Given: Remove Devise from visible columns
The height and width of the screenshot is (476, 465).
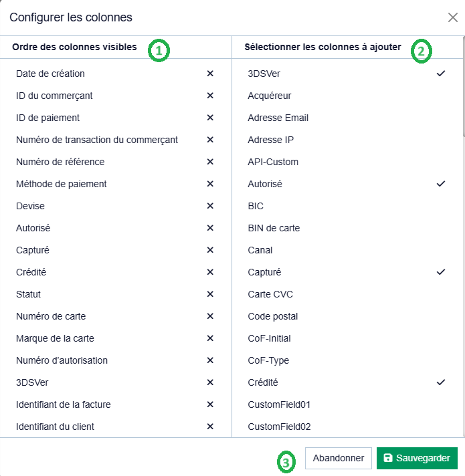Looking at the screenshot, I should tap(210, 206).
